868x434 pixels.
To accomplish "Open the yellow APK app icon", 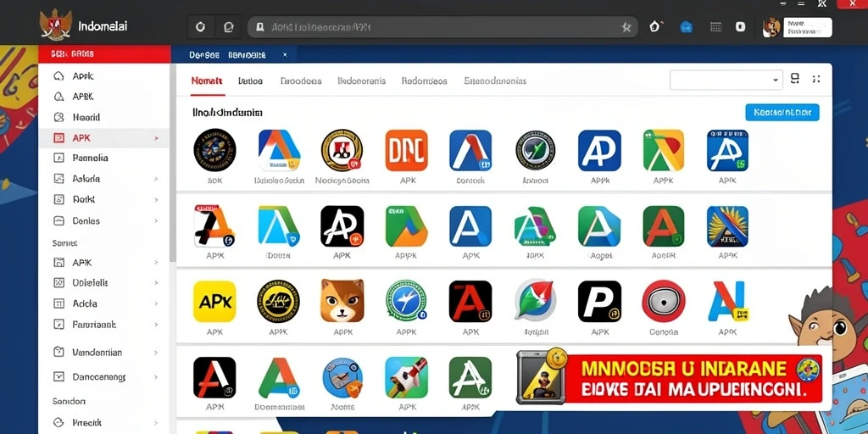I will pos(214,302).
